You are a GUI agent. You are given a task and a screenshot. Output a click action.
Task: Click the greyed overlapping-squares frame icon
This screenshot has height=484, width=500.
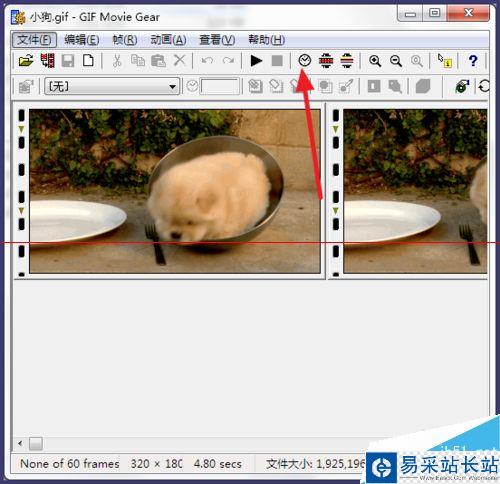coord(325,87)
